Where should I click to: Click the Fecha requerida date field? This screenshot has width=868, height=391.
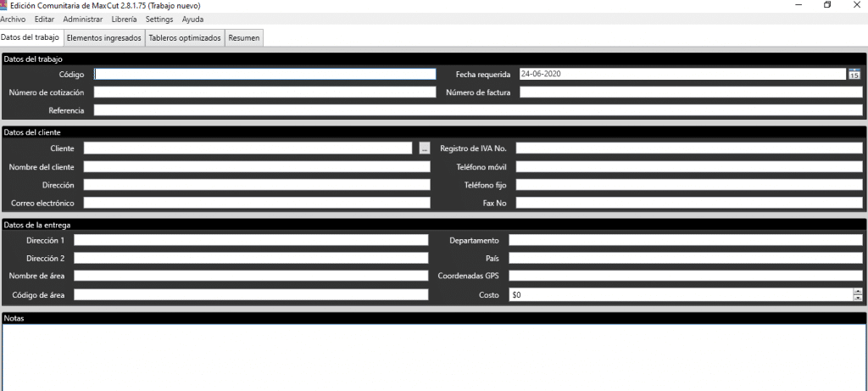[683, 74]
